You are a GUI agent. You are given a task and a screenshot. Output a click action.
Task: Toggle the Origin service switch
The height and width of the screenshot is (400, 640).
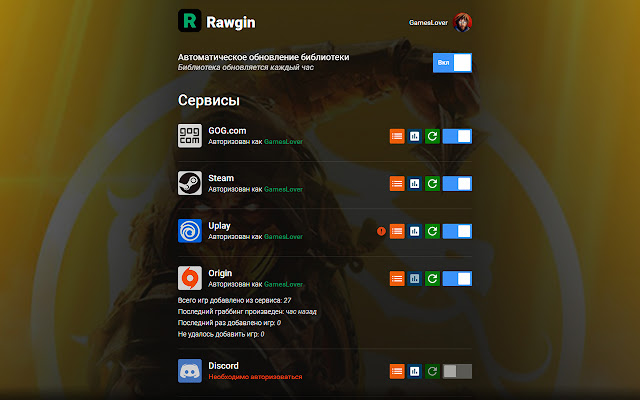[457, 279]
